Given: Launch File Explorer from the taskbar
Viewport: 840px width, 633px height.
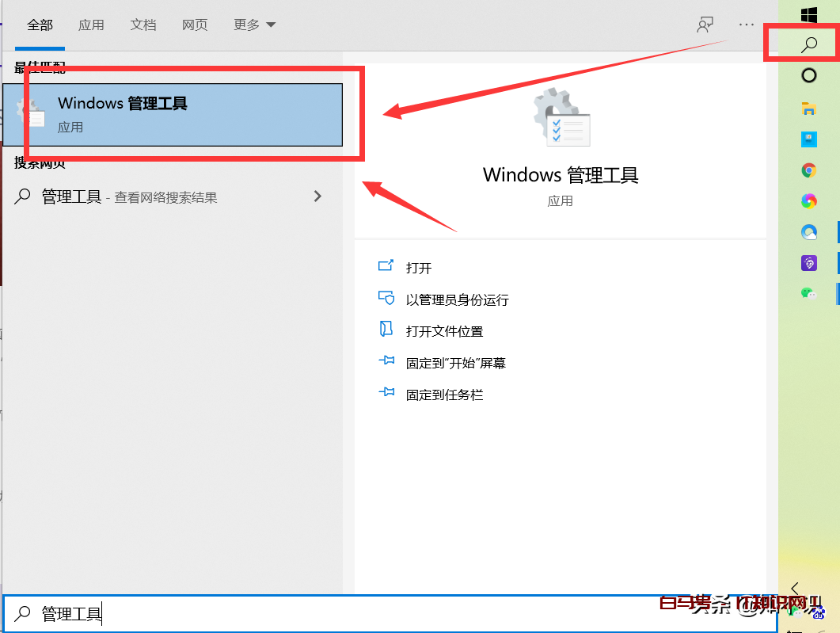Looking at the screenshot, I should point(809,109).
